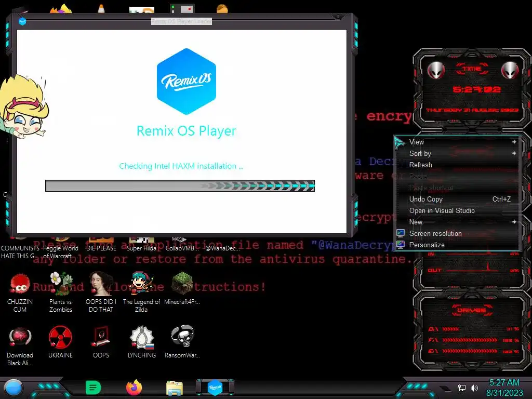532x399 pixels.
Task: Select the LYNCHING desktop icon
Action: click(x=142, y=343)
